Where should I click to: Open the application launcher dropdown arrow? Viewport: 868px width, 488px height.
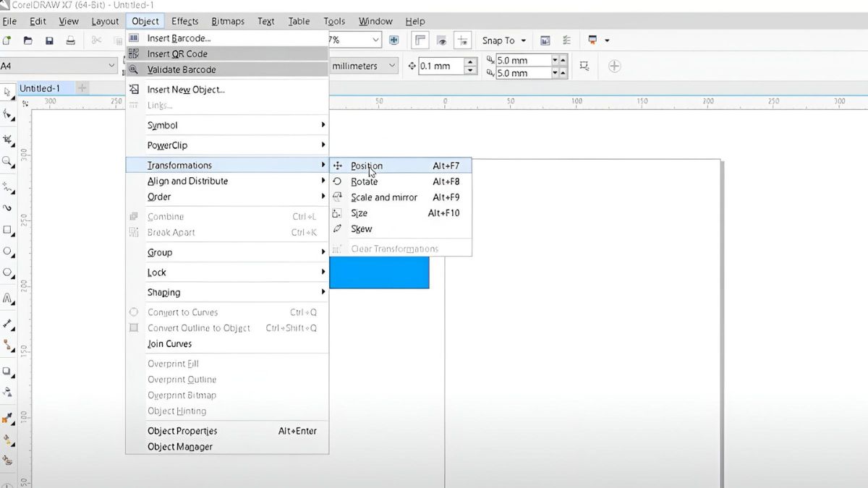[x=607, y=40]
